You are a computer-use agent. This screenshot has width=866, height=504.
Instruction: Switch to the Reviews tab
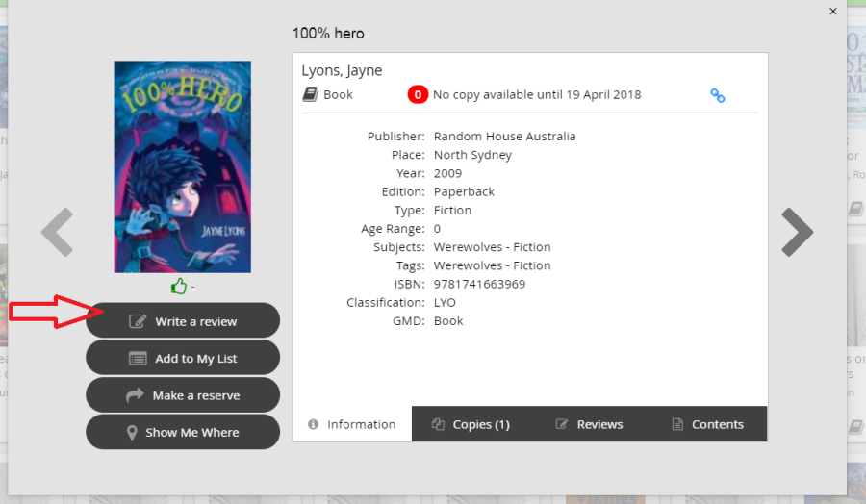point(589,424)
